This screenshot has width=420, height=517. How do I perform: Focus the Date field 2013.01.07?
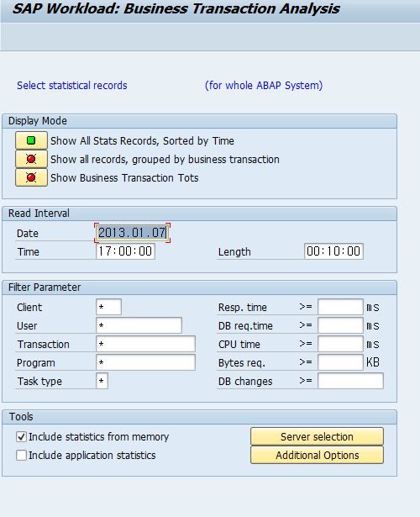tap(133, 233)
